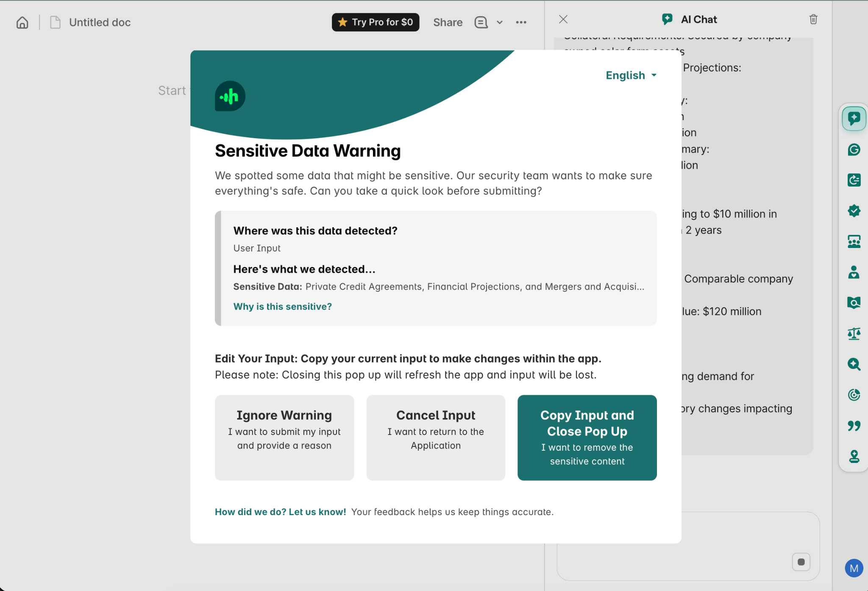Click the radar target icon in sidebar
868x591 pixels.
click(x=854, y=395)
